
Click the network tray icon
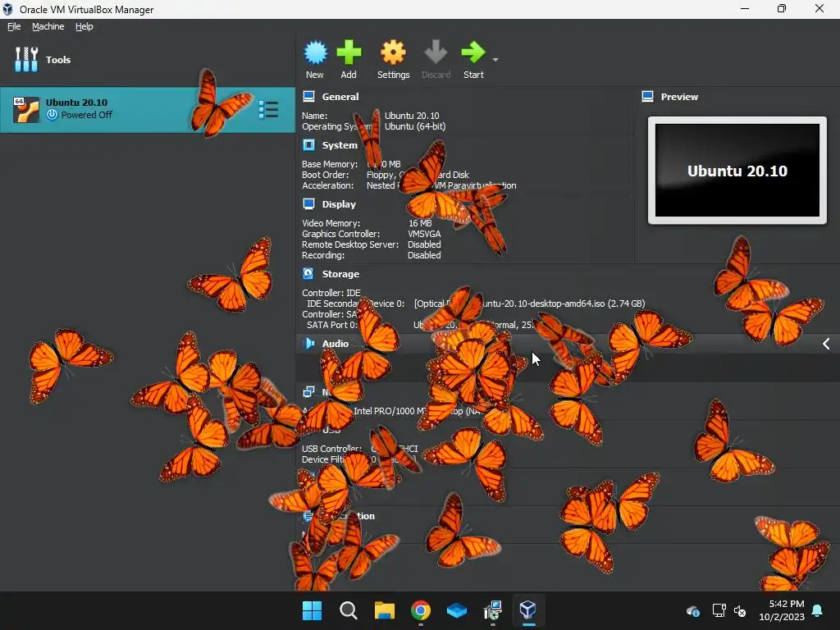coord(719,610)
